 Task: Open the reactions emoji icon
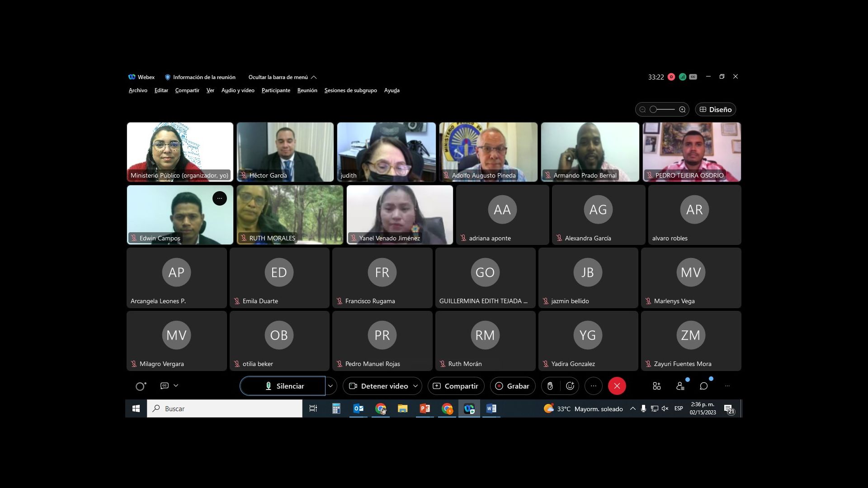point(570,386)
